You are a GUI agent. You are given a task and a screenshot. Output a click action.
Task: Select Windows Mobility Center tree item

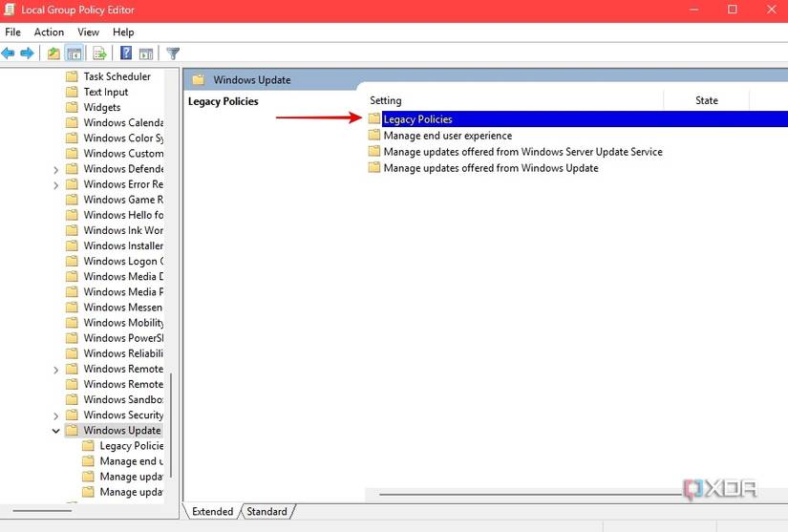[123, 323]
